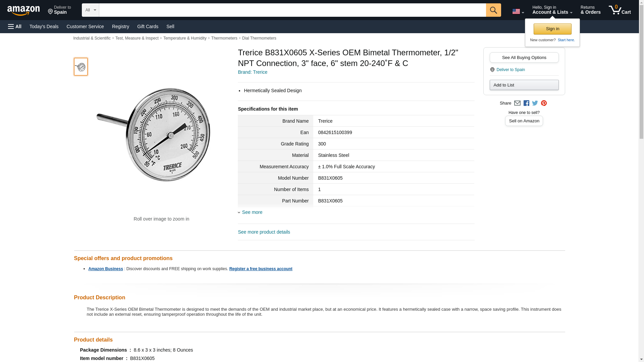Open Account & Lists dropdown

pyautogui.click(x=552, y=10)
